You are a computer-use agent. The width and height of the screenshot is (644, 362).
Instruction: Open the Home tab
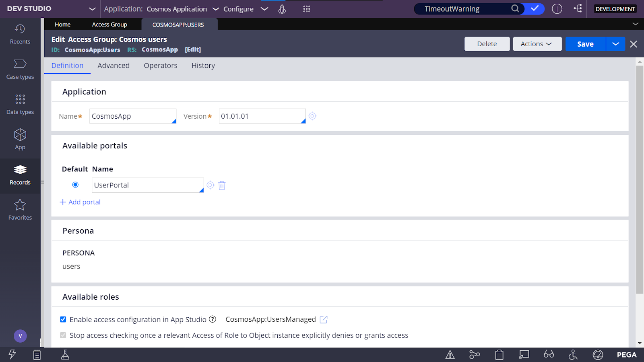coord(63,25)
